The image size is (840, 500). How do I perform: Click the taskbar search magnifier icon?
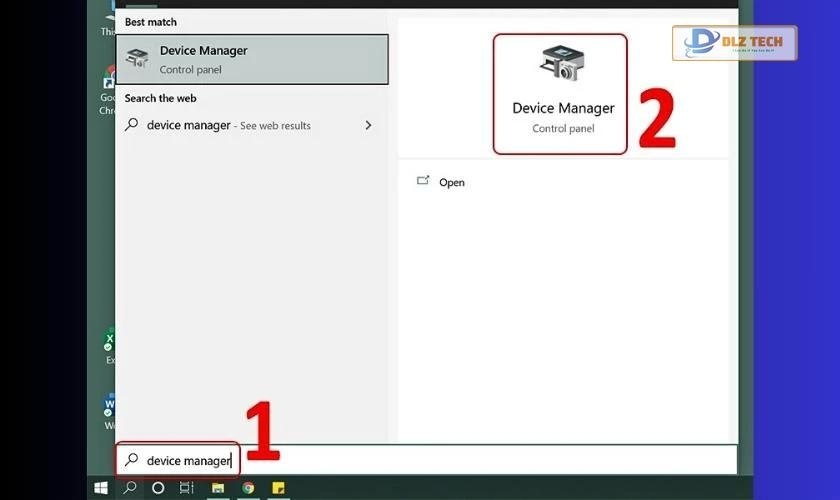pos(129,488)
